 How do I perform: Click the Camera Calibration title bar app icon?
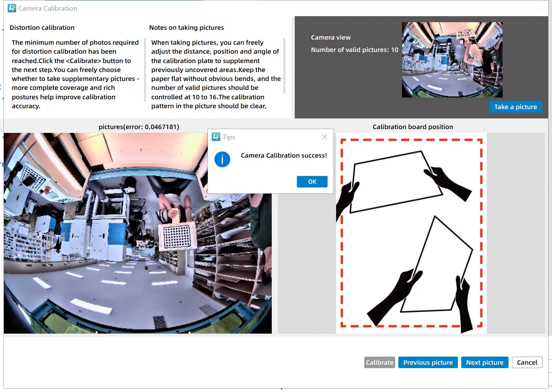coord(12,8)
